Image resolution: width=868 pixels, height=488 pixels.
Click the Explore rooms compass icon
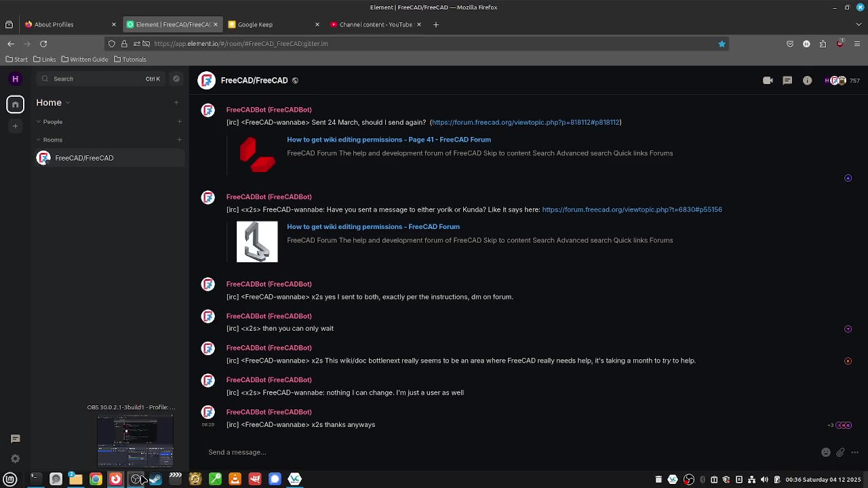pos(176,79)
